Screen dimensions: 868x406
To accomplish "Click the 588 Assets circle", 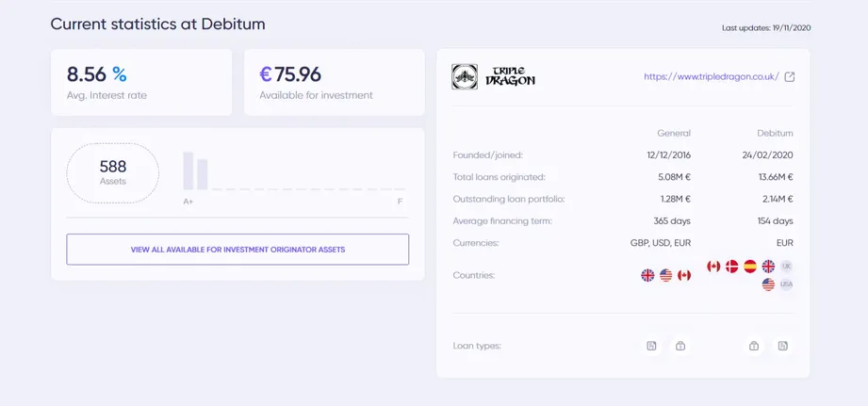I will point(113,172).
